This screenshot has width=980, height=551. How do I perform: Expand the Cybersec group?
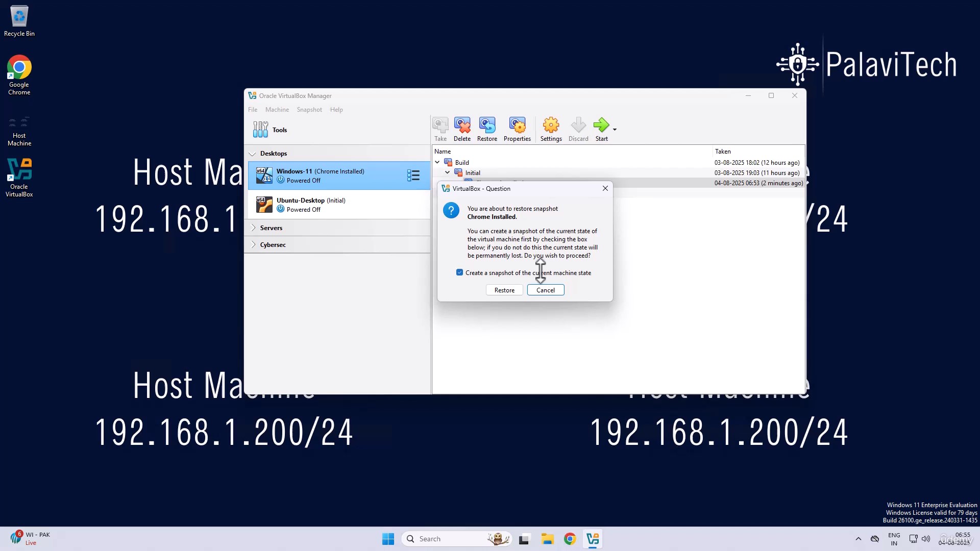pos(253,245)
